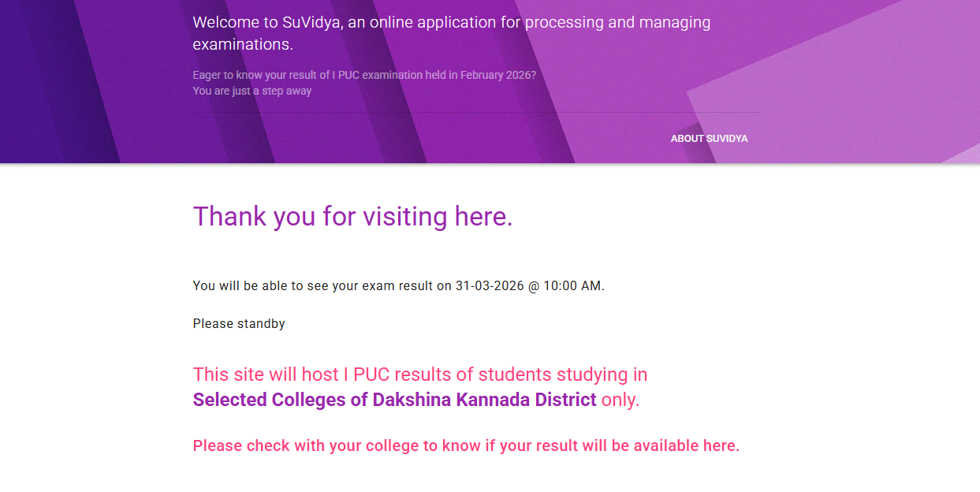Image resolution: width=980 pixels, height=492 pixels.
Task: Click the 'You are just a step away' line
Action: [x=252, y=91]
